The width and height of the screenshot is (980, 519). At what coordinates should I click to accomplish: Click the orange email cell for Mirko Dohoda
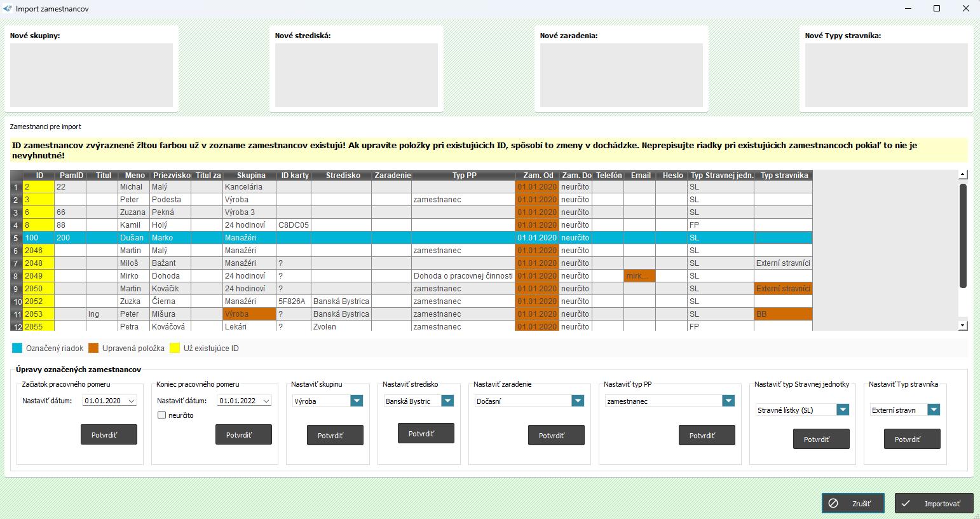point(639,276)
